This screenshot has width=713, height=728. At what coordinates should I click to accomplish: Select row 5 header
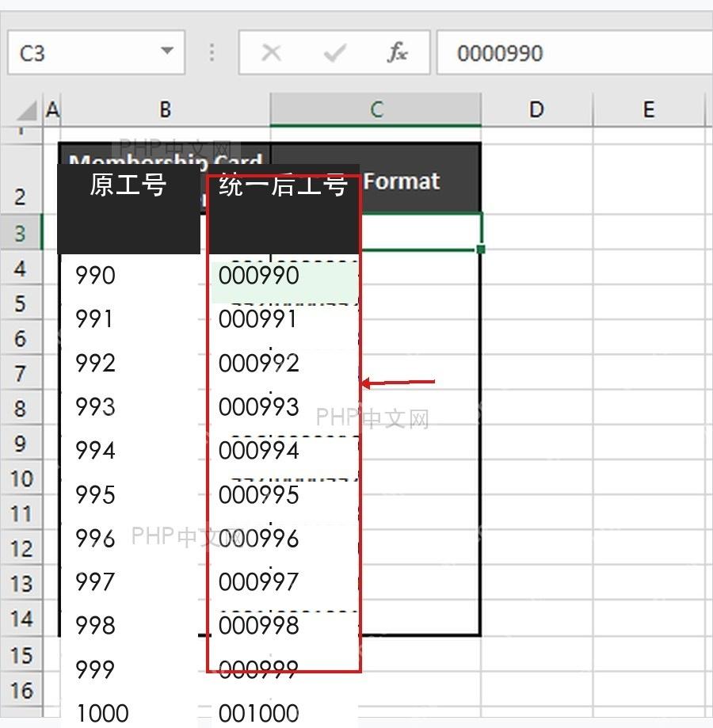tap(21, 303)
